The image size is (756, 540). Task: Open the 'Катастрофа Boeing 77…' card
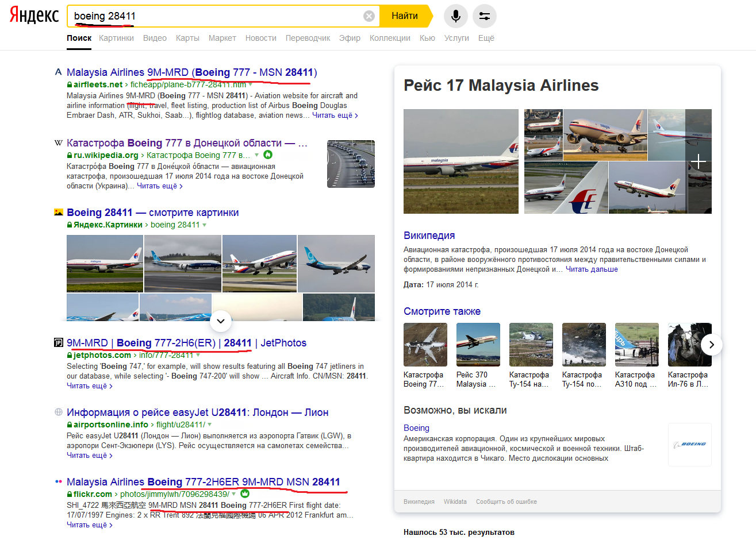(425, 356)
